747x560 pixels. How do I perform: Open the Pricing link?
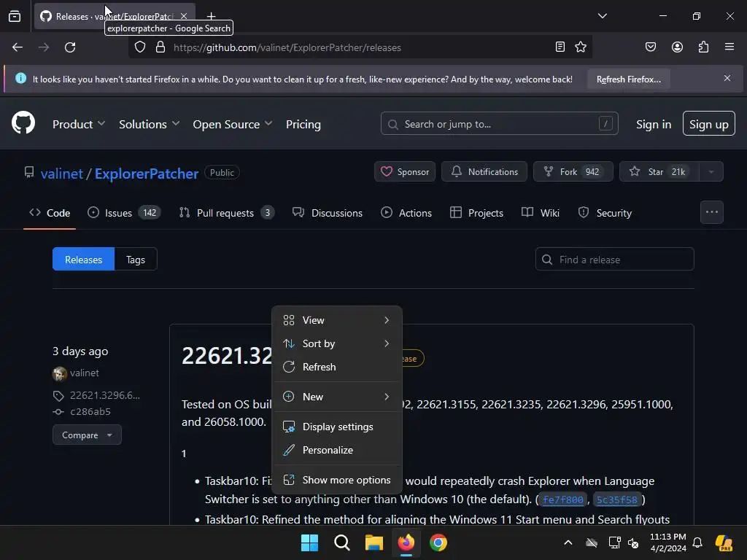point(303,124)
